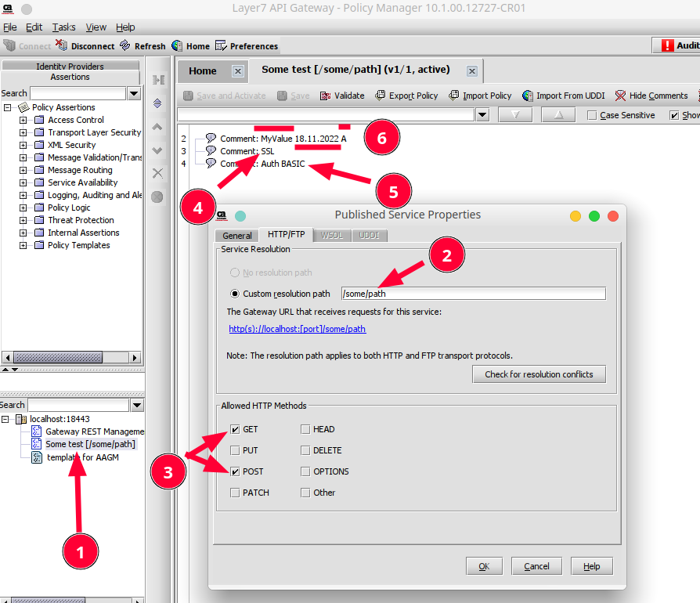This screenshot has width=700, height=603.
Task: Enable the Case Sensitive checkbox
Action: pyautogui.click(x=593, y=116)
